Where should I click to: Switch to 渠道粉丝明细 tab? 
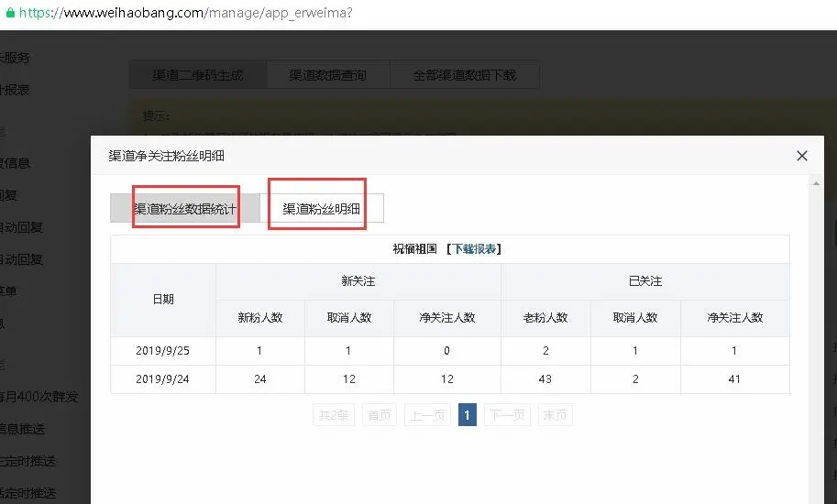pos(322,208)
